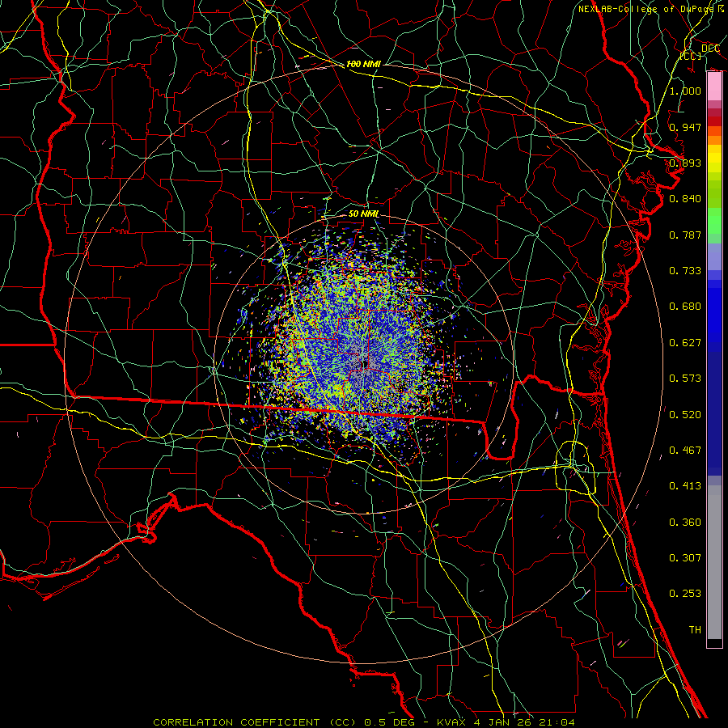Click the 0.627 scale value
This screenshot has width=728, height=728.
pyautogui.click(x=685, y=343)
